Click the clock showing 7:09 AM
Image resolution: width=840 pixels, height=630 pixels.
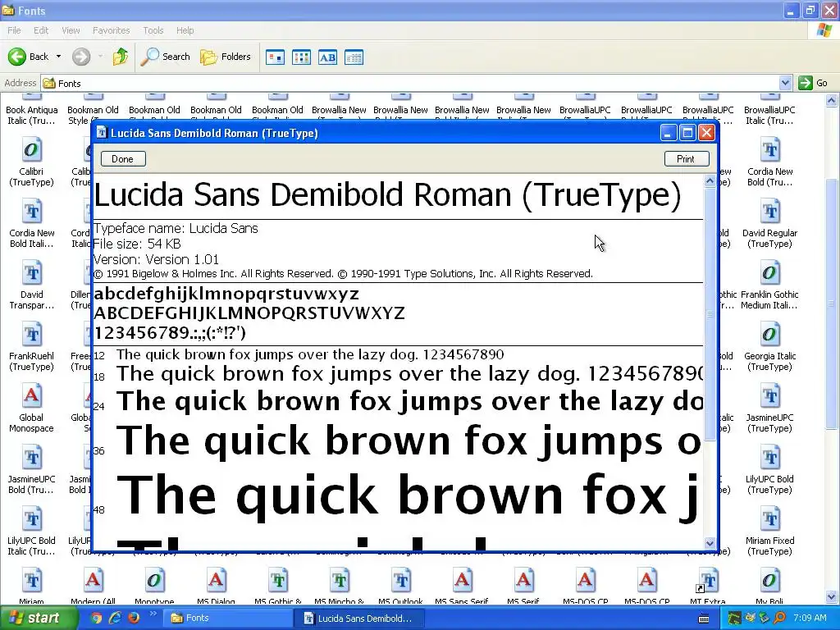[810, 619]
